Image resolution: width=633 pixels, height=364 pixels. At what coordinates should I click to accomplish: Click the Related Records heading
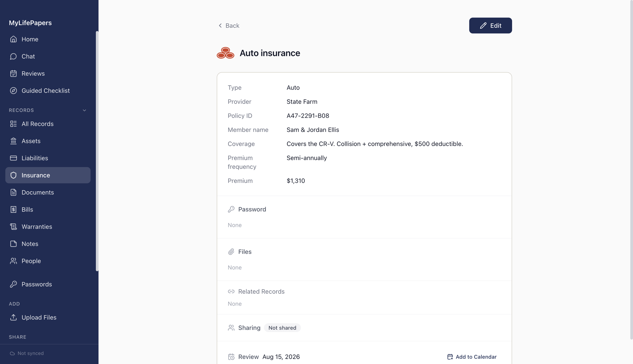tap(261, 291)
